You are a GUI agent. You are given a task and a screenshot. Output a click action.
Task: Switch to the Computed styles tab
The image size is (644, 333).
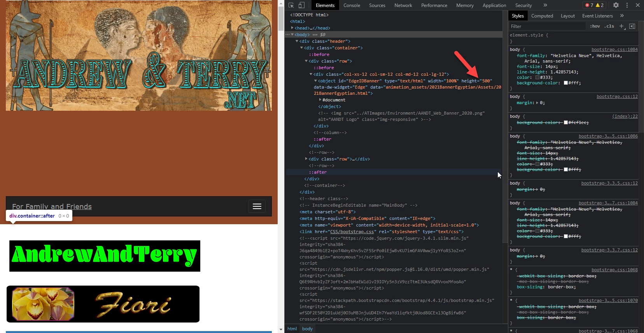[542, 16]
